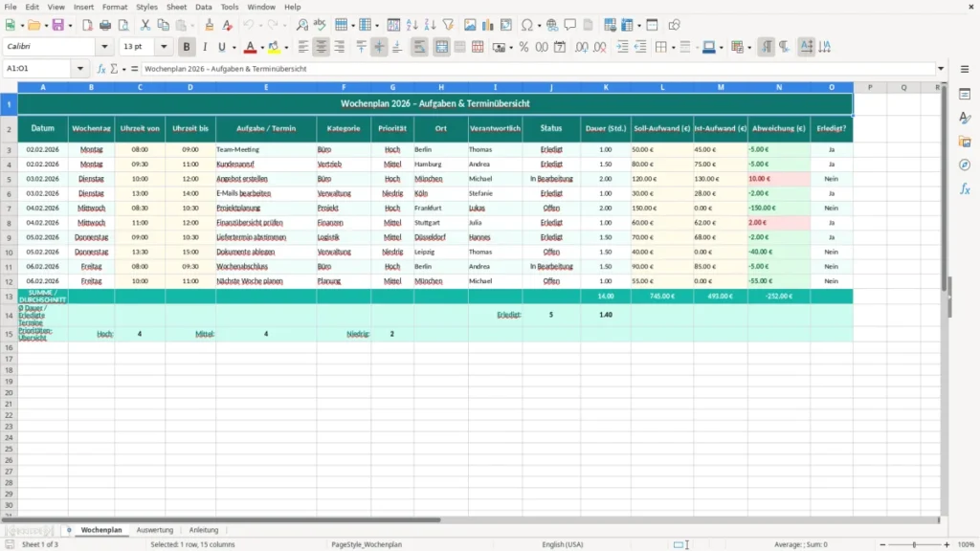The image size is (980, 551).
Task: Run the spelling check
Action: point(320,25)
